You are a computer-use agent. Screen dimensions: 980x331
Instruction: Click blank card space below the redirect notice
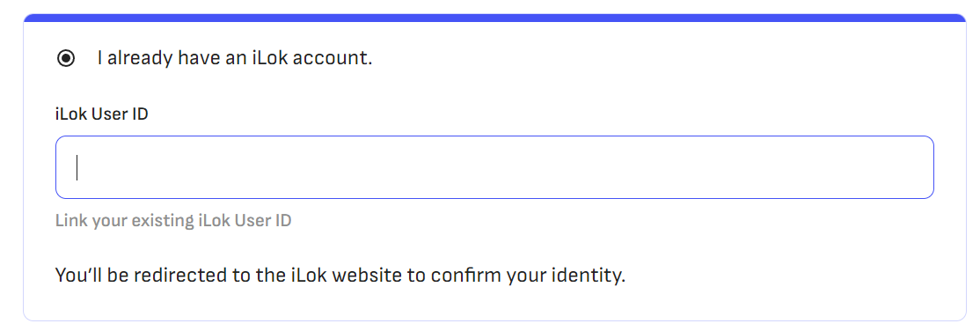click(494, 304)
